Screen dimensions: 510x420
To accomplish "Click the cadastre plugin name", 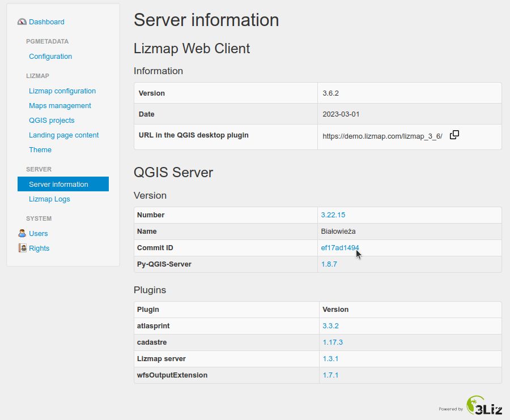I will tap(152, 342).
